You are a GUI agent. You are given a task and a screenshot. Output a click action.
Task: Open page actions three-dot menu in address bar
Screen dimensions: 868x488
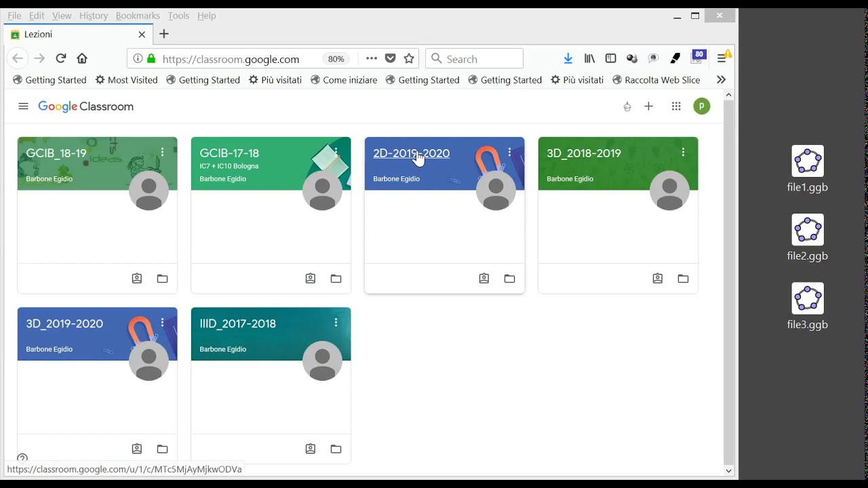pos(371,58)
